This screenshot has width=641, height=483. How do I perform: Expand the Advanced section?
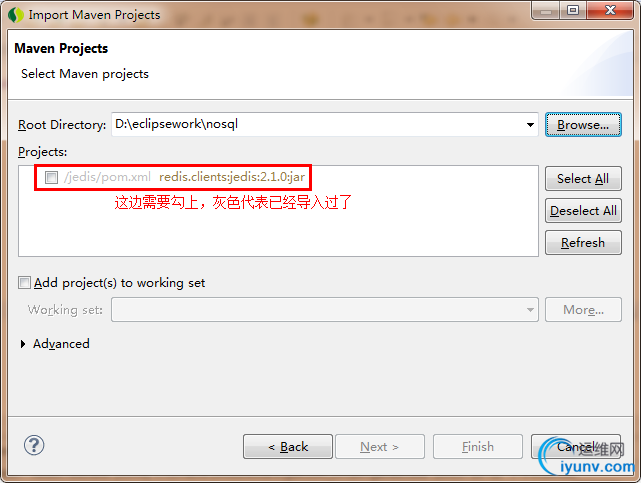click(23, 344)
